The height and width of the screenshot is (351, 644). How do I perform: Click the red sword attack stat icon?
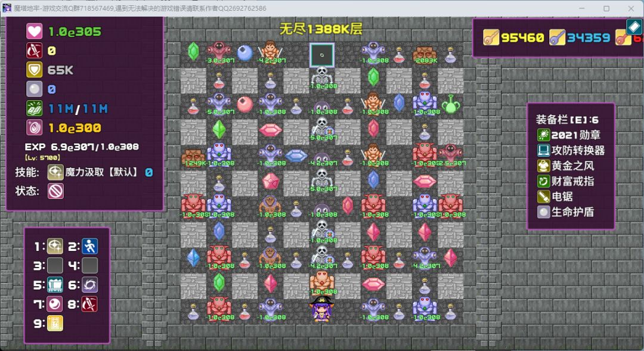coord(34,51)
